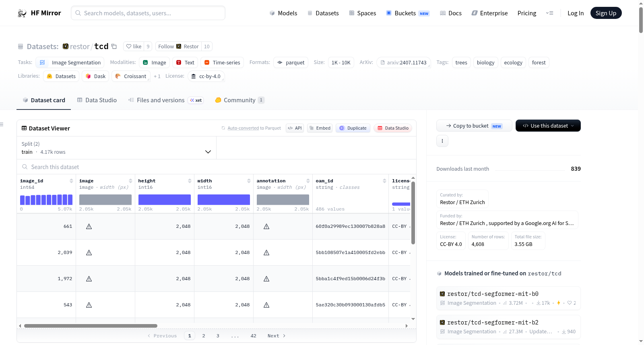Open the navigation overflow menu icon
644x345 pixels.
click(x=549, y=13)
